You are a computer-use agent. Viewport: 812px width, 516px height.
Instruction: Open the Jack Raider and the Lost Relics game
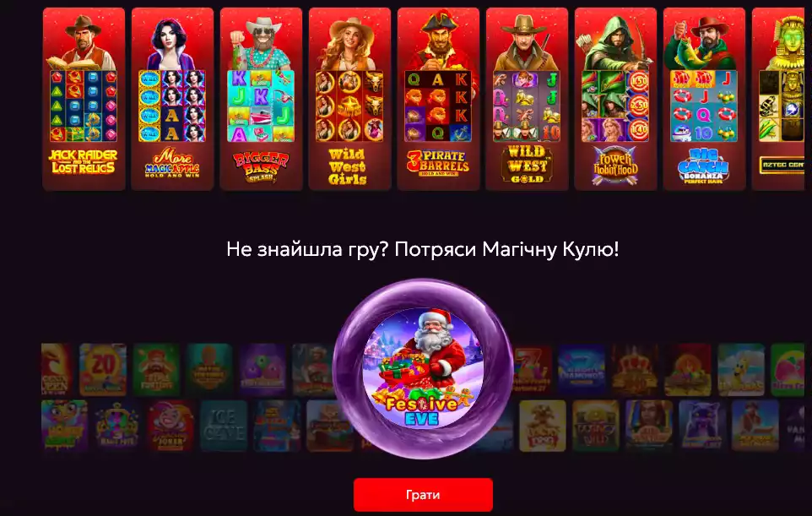coord(84,99)
